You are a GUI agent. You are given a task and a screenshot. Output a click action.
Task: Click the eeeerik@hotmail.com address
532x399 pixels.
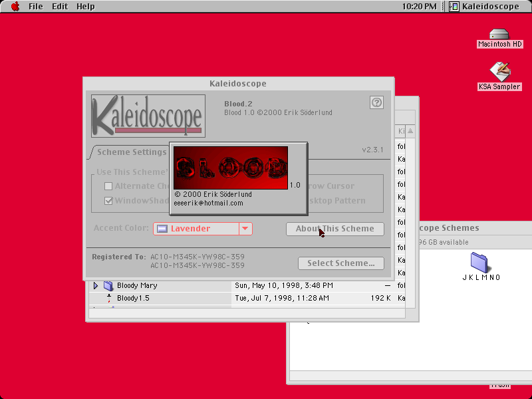pos(208,203)
